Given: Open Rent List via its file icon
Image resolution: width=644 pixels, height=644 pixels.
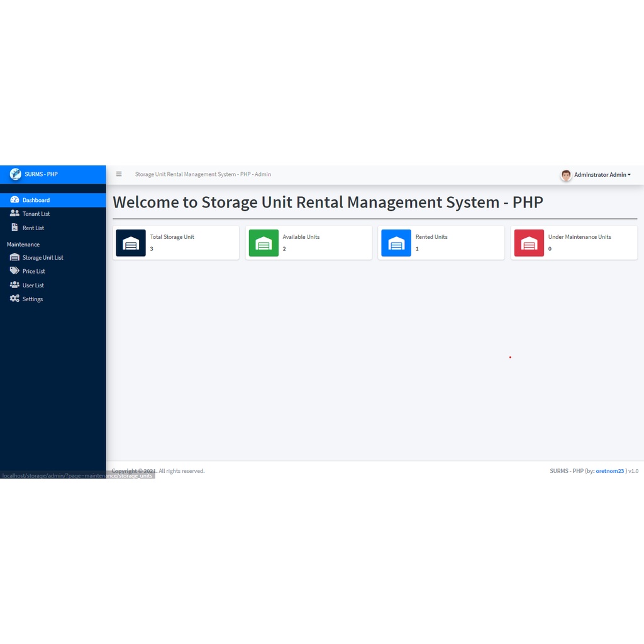Looking at the screenshot, I should tap(14, 227).
